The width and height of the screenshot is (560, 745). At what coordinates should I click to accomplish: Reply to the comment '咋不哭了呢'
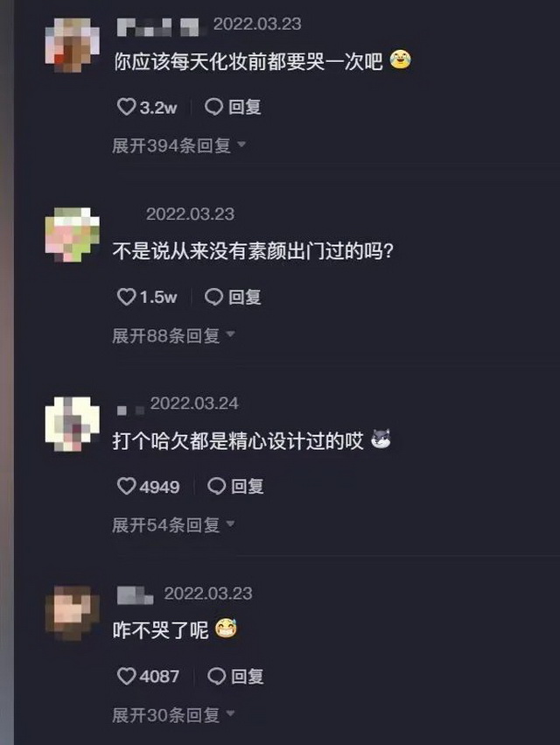235,676
